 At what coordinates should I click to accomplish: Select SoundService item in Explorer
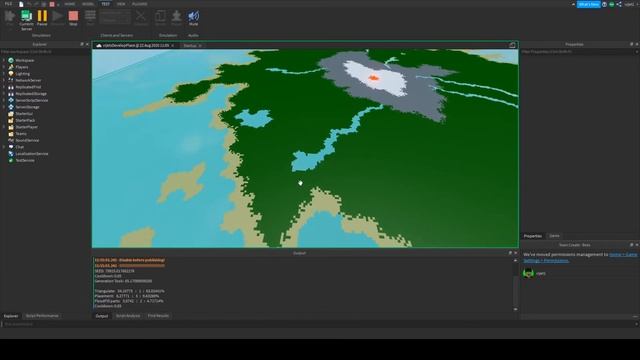click(27, 140)
